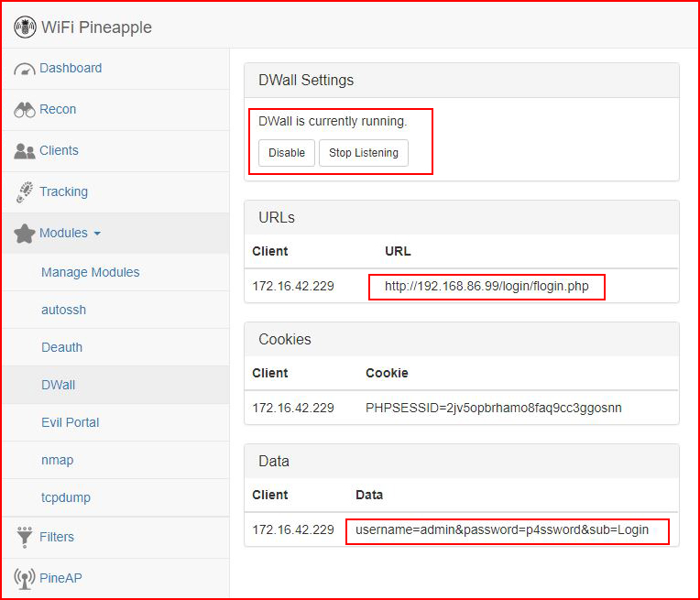The height and width of the screenshot is (600, 700).
Task: Click the Disable button
Action: [x=287, y=153]
